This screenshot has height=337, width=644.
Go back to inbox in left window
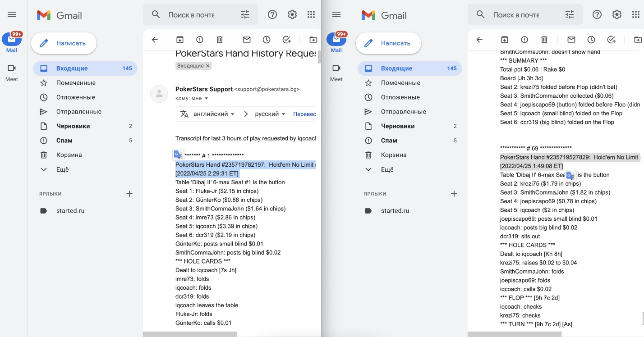coord(155,40)
